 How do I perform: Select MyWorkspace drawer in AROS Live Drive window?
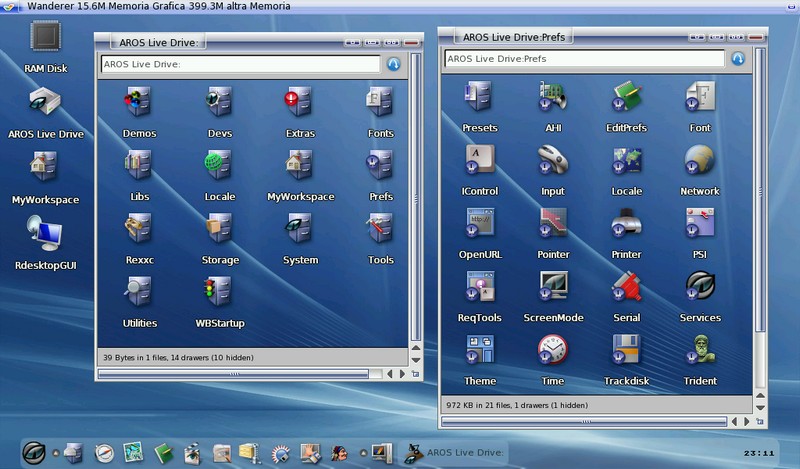(x=299, y=165)
